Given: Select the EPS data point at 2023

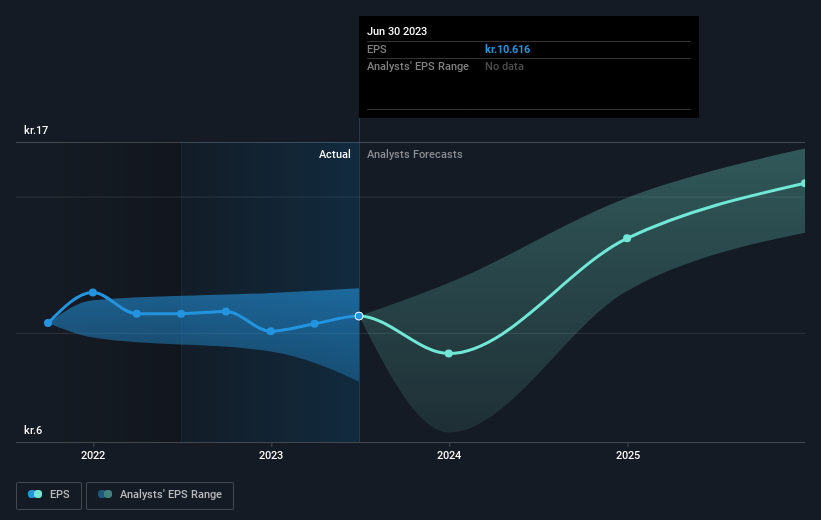Looking at the screenshot, I should click(x=271, y=331).
